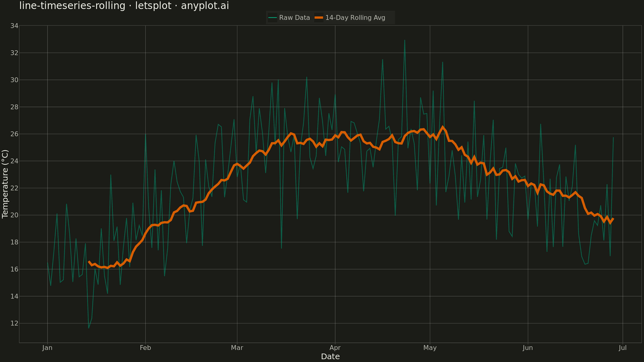Click the Raw Data legend line swatch
Screen dimensions: 644x362
click(272, 18)
